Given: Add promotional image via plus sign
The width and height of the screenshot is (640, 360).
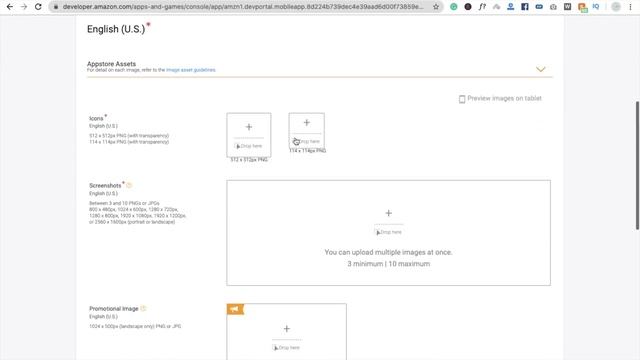Looking at the screenshot, I should click(287, 329).
